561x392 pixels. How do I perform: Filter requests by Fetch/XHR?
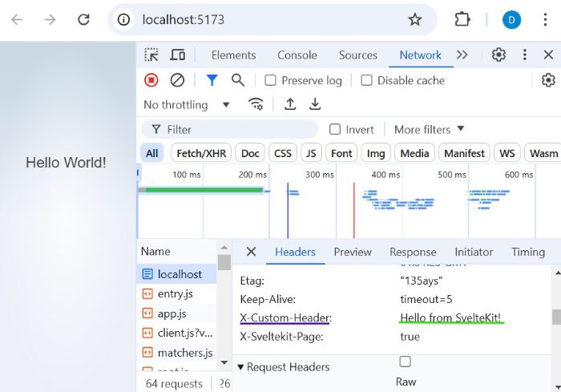(x=201, y=153)
